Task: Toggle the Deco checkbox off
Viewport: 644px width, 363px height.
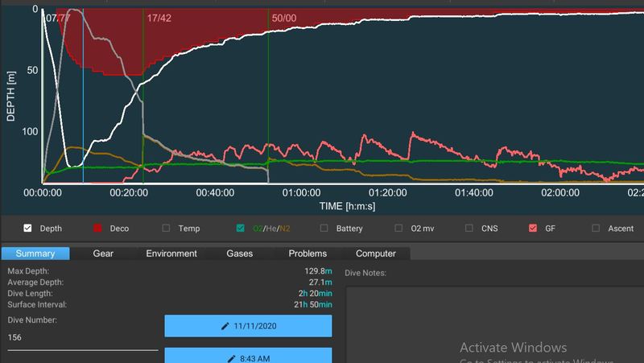Action: (x=101, y=229)
